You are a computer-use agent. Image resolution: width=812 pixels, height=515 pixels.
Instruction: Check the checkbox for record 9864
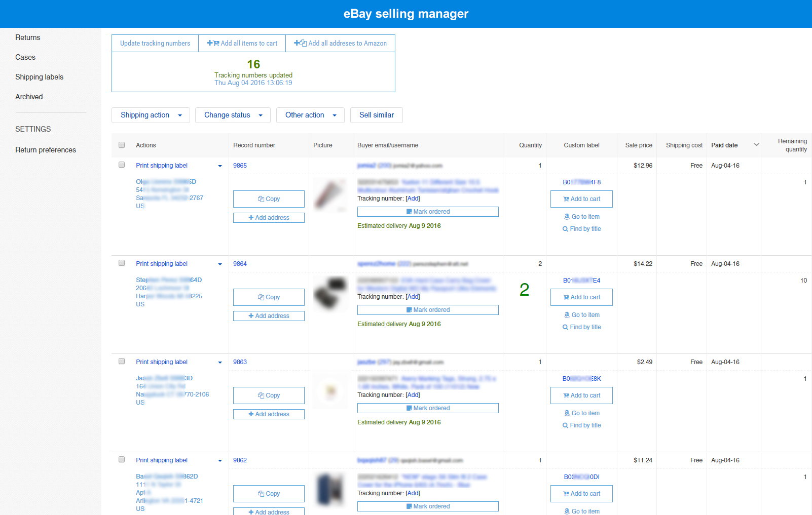122,263
